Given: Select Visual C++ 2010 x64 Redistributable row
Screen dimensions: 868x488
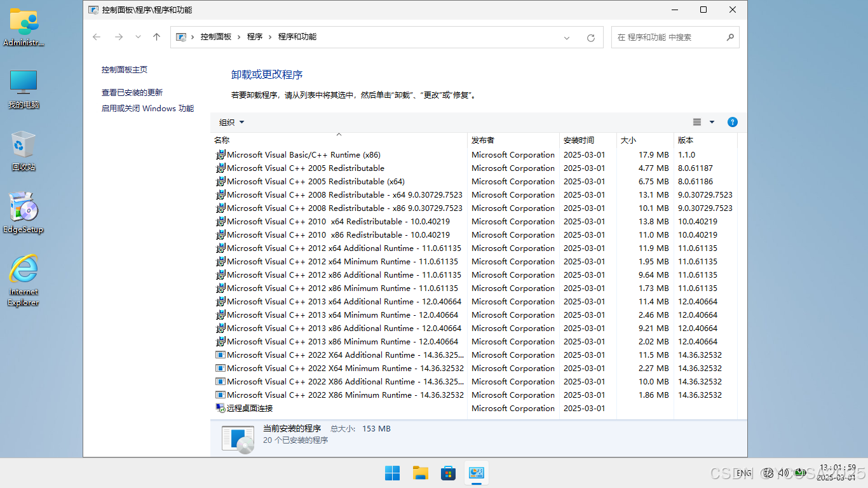Looking at the screenshot, I should coord(473,221).
